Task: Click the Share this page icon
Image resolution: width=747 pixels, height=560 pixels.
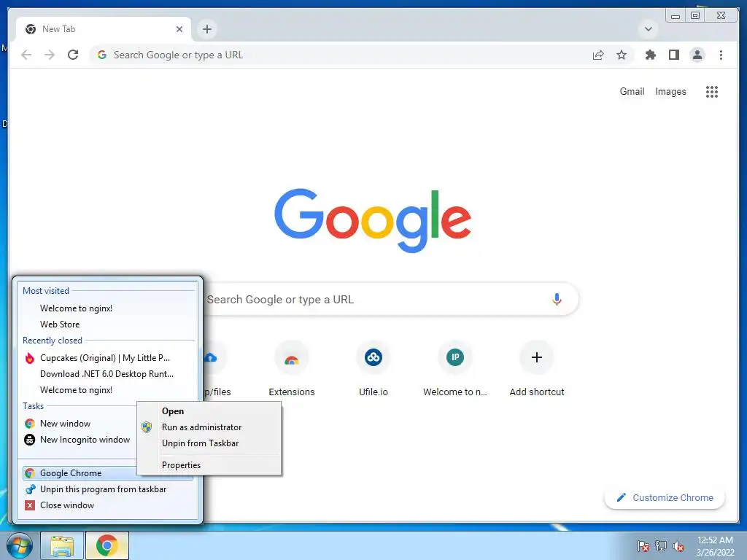Action: [598, 55]
